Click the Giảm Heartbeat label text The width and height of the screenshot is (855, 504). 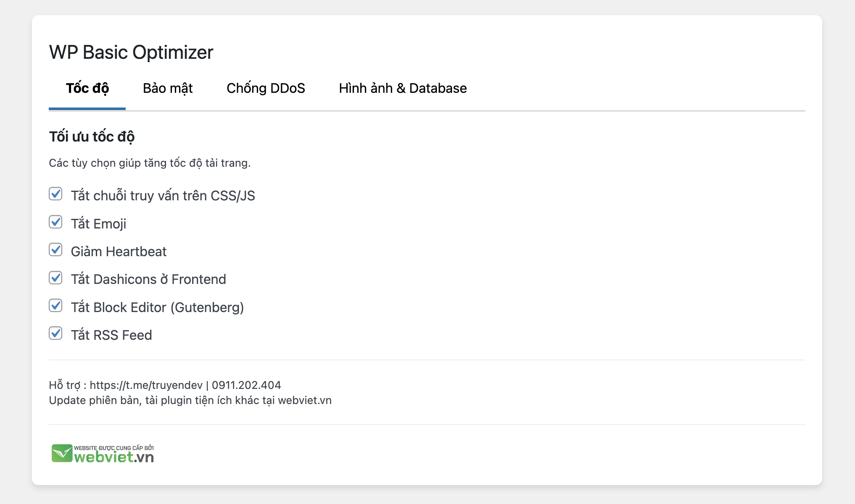tap(119, 252)
